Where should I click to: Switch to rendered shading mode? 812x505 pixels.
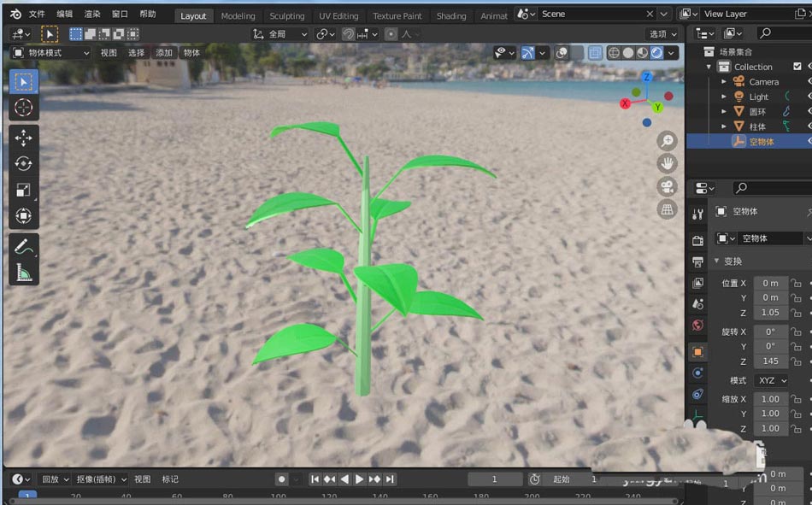click(x=656, y=53)
